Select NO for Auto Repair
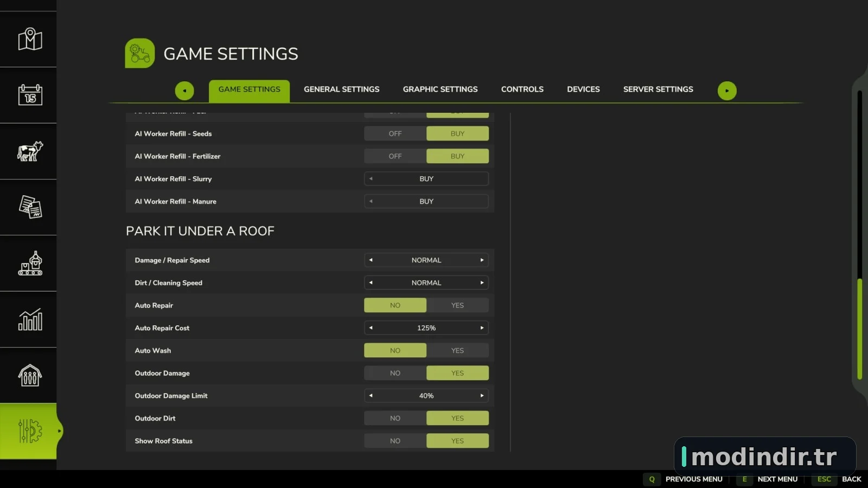This screenshot has width=868, height=488. [x=395, y=305]
